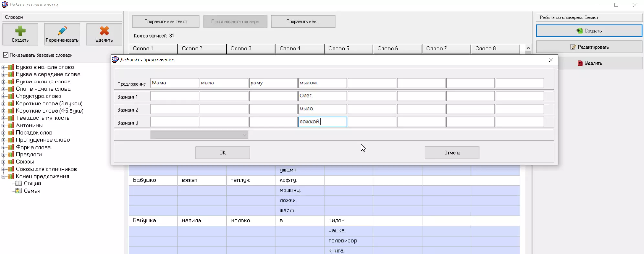The height and width of the screenshot is (254, 644).
Task: Click the table cell тёплую
Action: [251, 180]
